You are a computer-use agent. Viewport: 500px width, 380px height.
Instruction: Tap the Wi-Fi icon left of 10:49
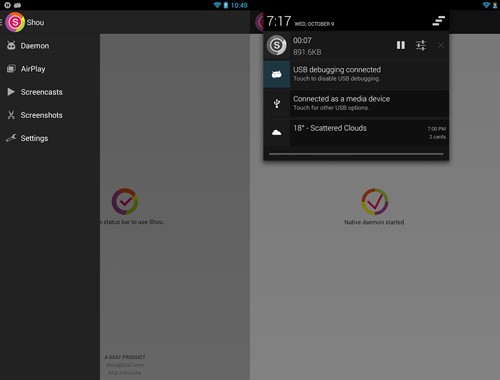click(217, 5)
